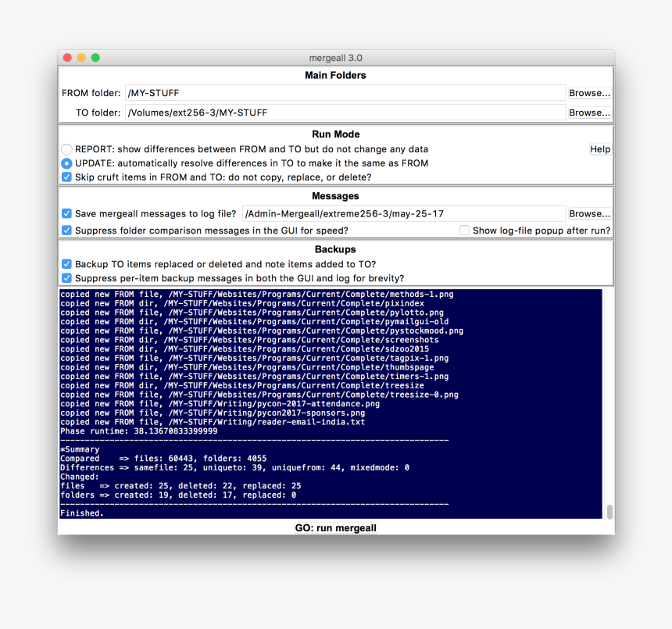Close the mergeall window with red button
Screen dimensions: 672x629
tap(67, 57)
